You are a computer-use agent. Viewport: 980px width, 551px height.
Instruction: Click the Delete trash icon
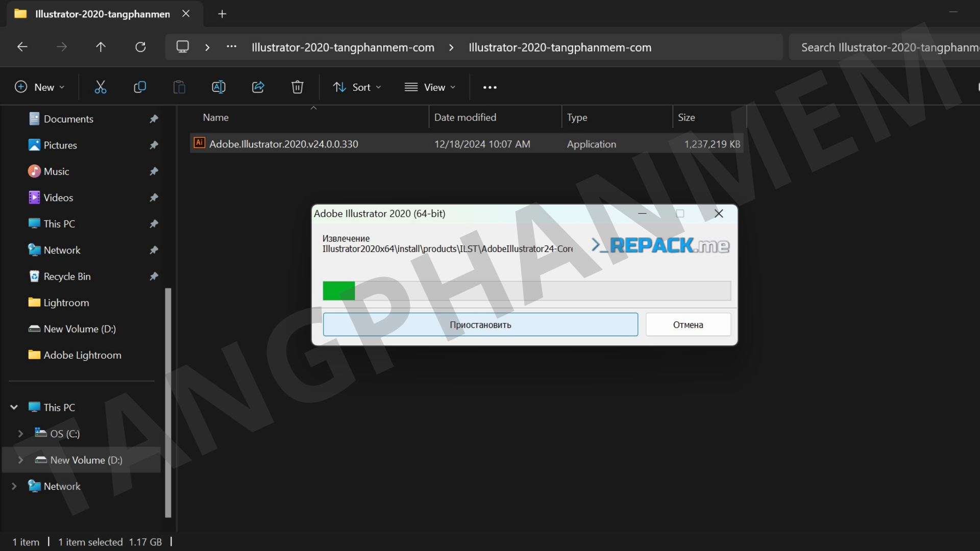point(298,87)
